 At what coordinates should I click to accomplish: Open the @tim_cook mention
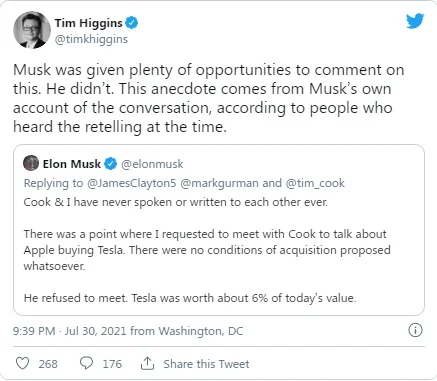(x=315, y=183)
